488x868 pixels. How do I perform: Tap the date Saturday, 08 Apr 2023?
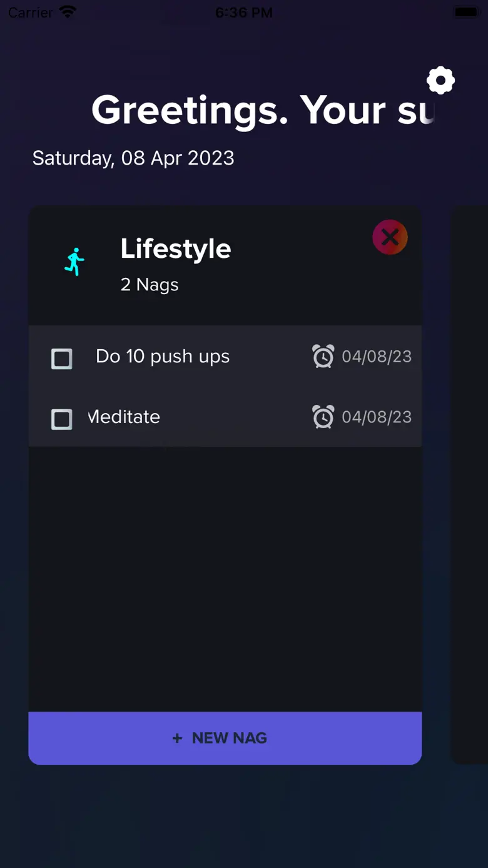133,158
